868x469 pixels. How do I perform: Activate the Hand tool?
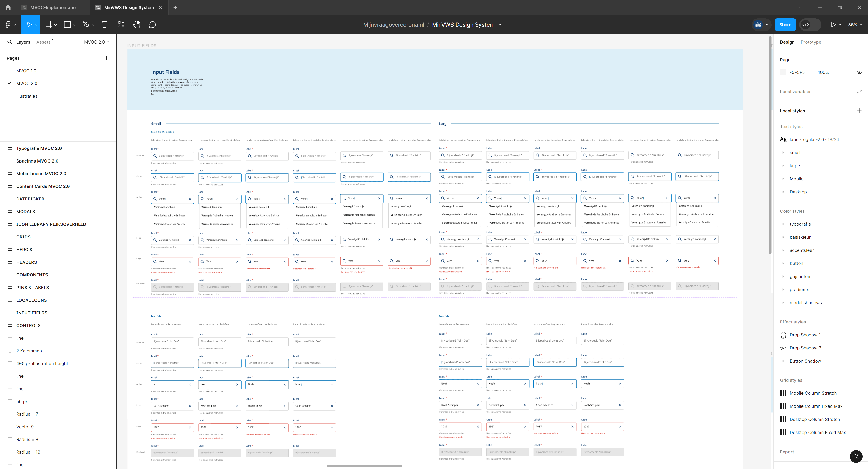pyautogui.click(x=136, y=25)
